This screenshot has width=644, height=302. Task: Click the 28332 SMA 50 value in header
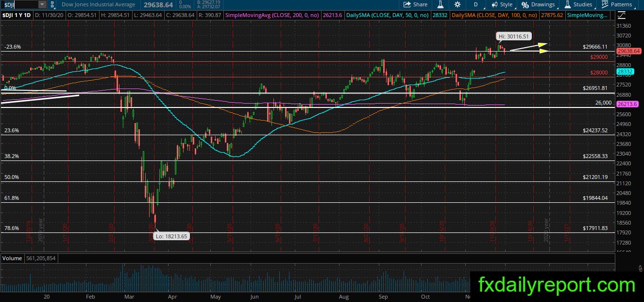[x=441, y=15]
